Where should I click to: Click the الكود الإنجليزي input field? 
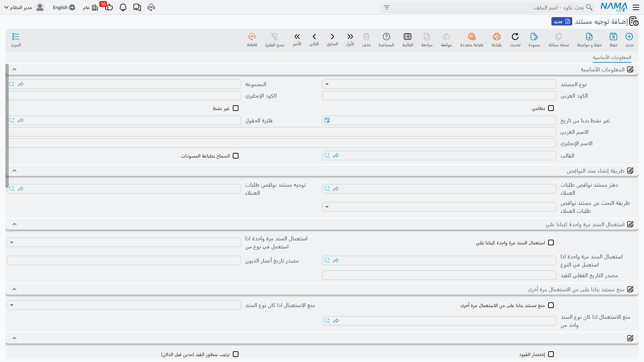(124, 96)
